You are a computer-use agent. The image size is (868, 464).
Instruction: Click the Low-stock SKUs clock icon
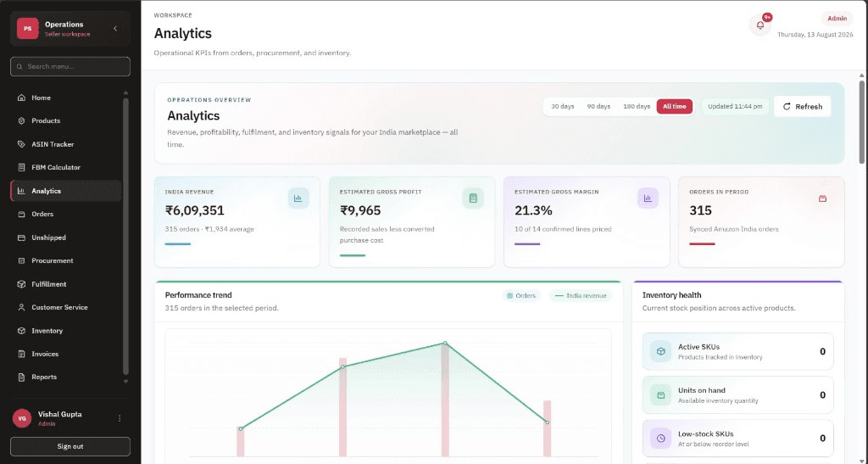coord(660,438)
